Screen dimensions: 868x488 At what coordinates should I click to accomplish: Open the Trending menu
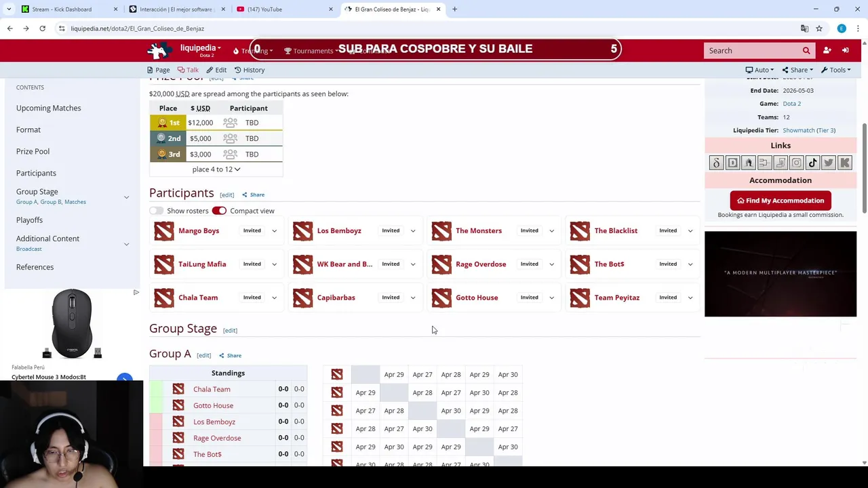(252, 51)
